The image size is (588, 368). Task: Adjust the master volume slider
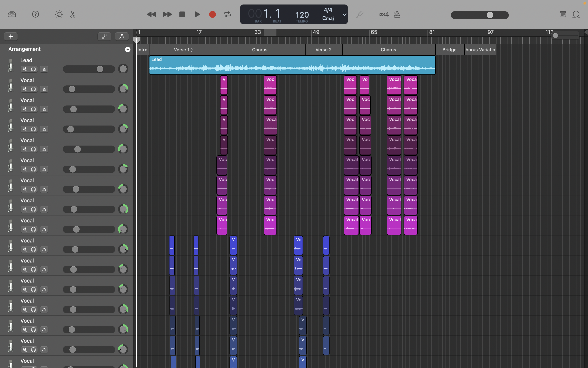pyautogui.click(x=480, y=15)
